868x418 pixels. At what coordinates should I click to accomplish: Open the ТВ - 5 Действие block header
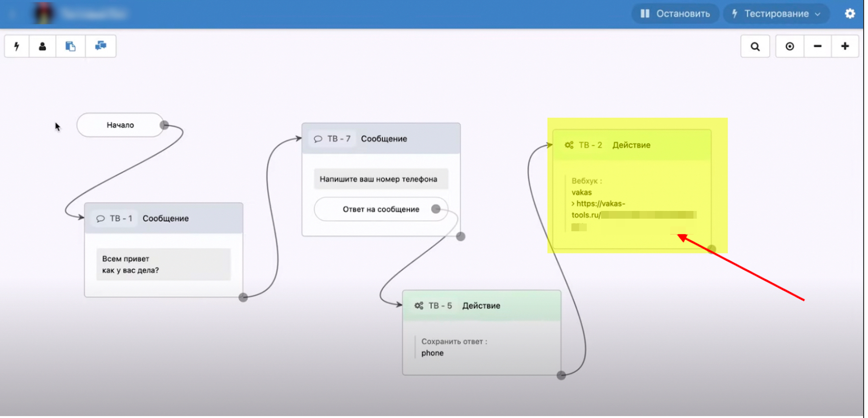coord(481,306)
